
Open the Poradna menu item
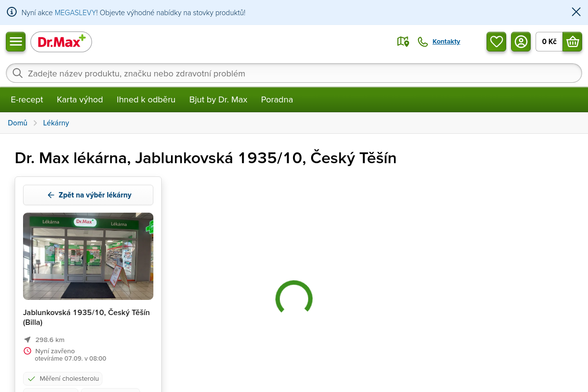(277, 99)
